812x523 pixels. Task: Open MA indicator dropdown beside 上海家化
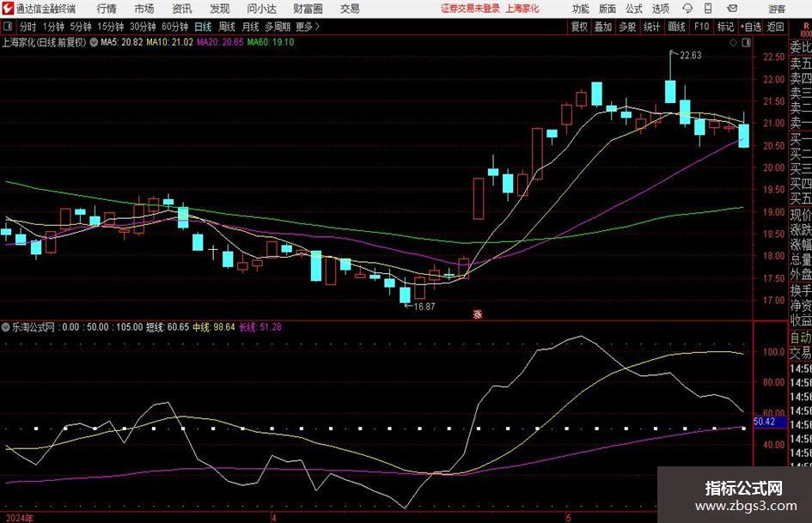pyautogui.click(x=94, y=42)
